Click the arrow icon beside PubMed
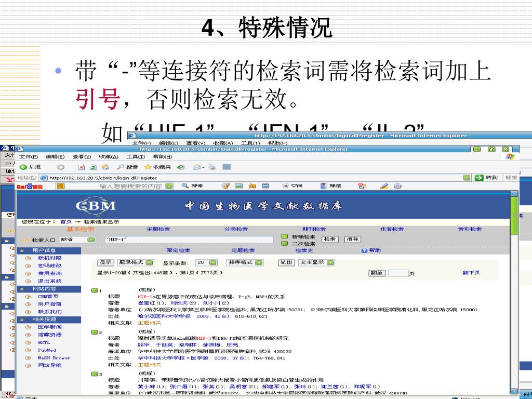The image size is (532, 399). (x=28, y=350)
